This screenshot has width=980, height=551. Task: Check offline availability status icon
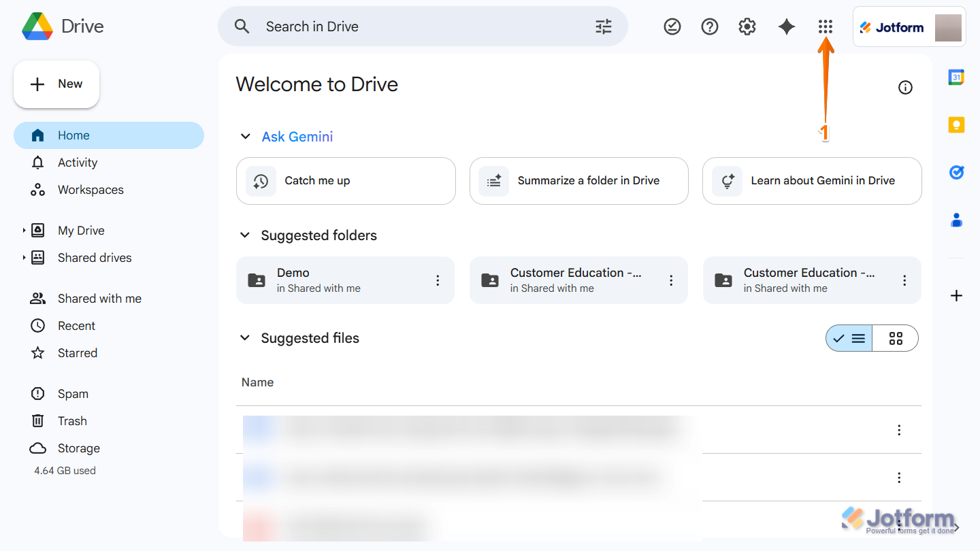point(672,27)
